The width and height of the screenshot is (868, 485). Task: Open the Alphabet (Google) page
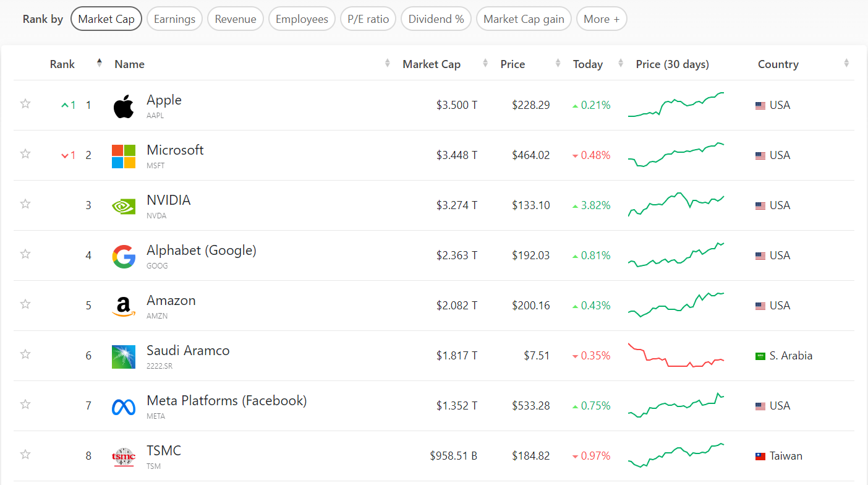202,251
